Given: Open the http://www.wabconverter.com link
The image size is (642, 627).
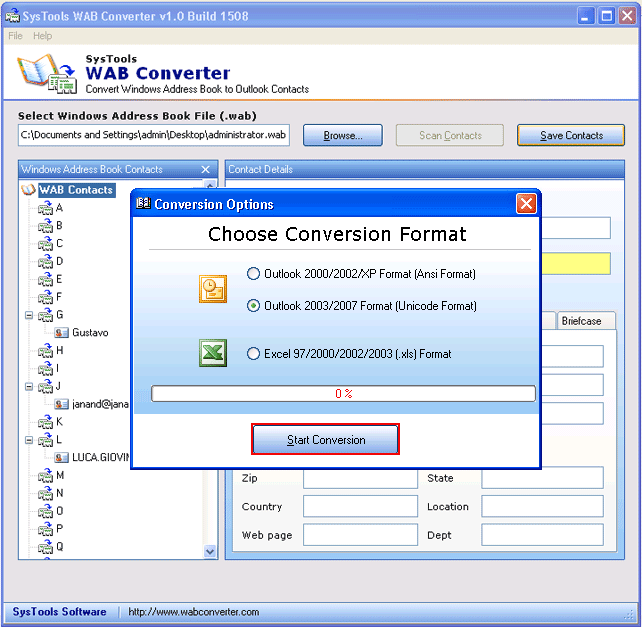Looking at the screenshot, I should [x=194, y=612].
